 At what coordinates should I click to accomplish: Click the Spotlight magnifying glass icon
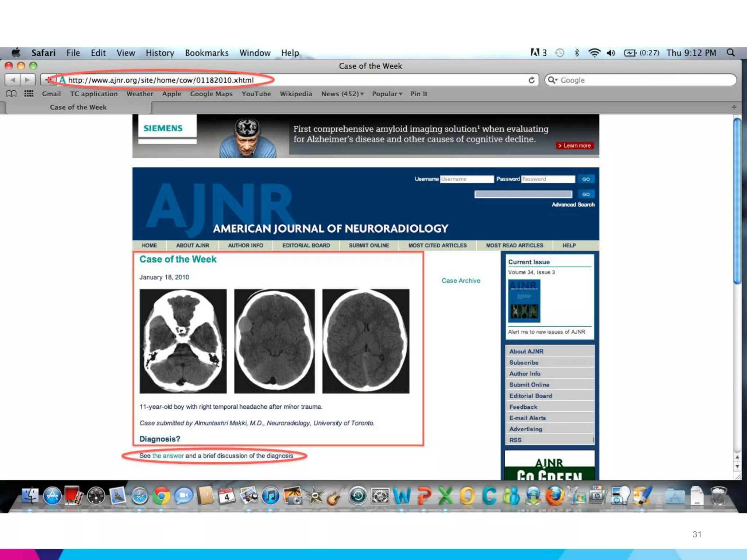(731, 53)
